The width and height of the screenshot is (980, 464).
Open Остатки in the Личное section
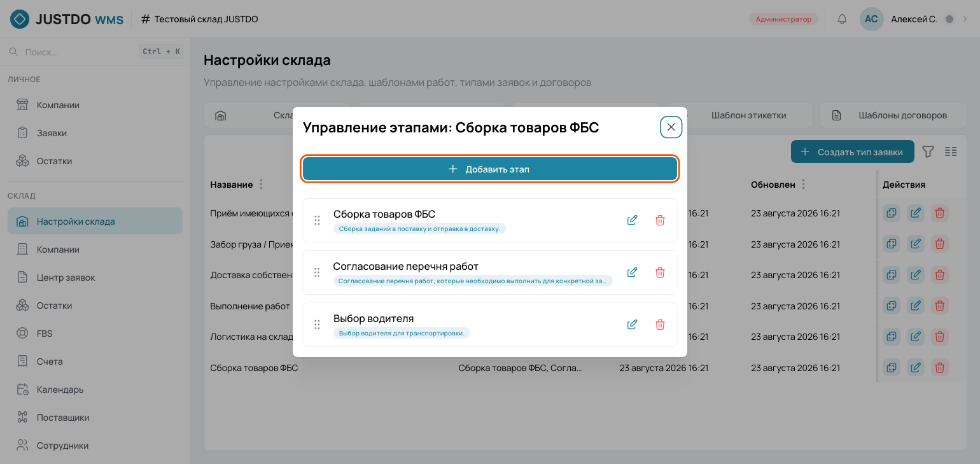[x=95, y=161]
